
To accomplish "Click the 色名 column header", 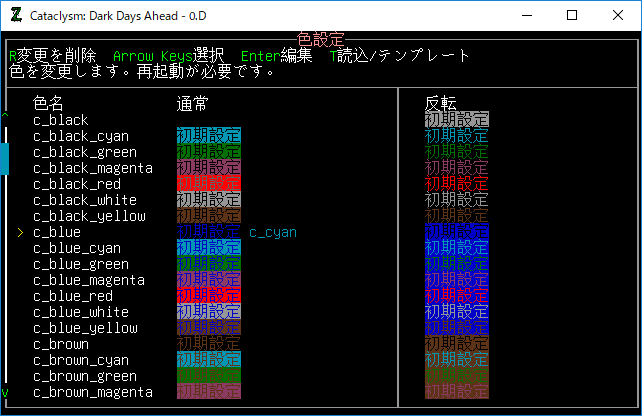I will 48,103.
